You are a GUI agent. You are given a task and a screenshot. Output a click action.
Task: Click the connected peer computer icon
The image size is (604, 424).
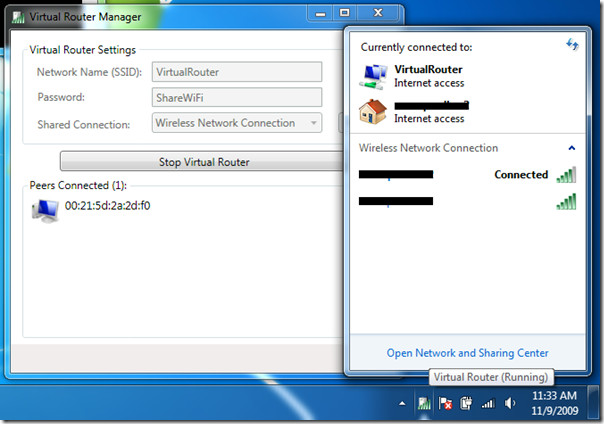(x=45, y=211)
